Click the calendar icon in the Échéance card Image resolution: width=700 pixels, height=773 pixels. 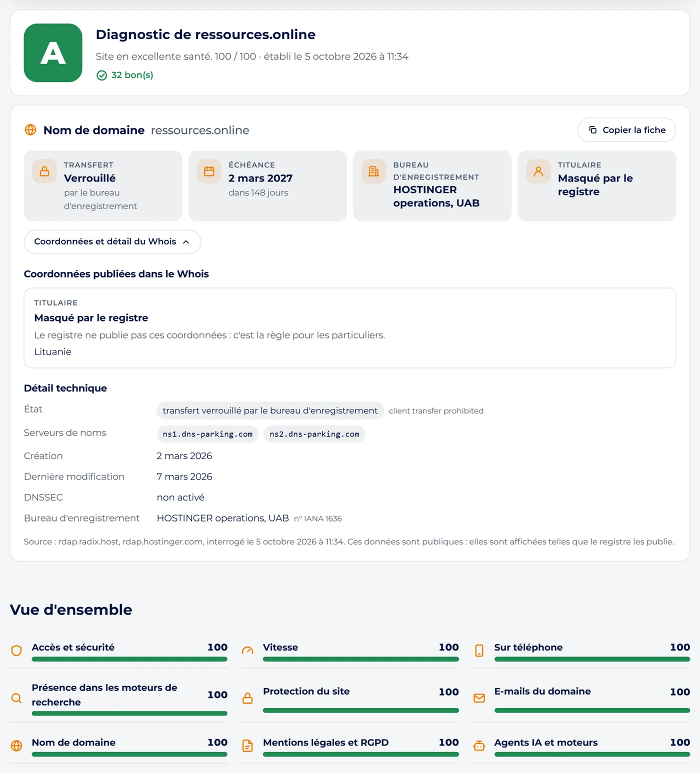point(209,171)
